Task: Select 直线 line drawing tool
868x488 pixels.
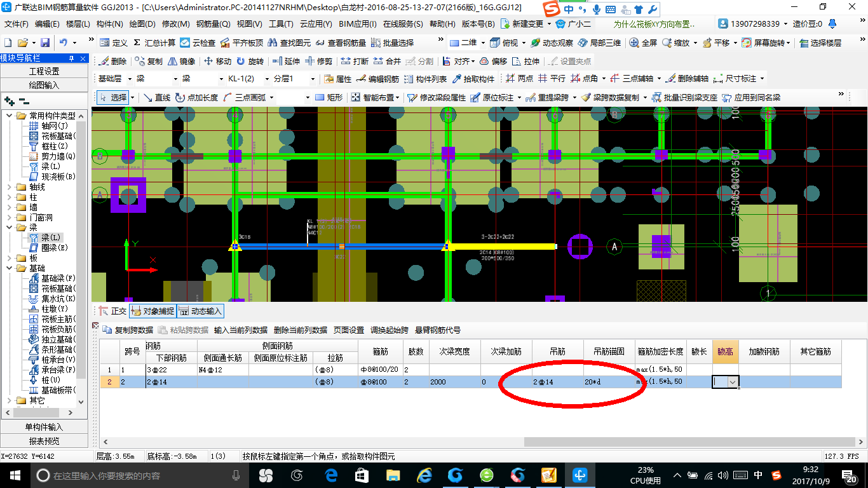Action: coord(156,97)
